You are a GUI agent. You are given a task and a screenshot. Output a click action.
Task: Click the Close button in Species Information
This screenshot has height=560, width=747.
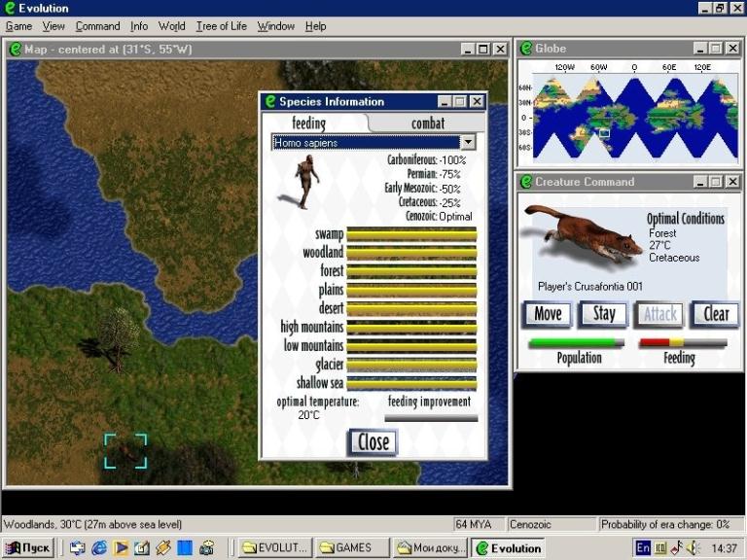[x=373, y=441]
